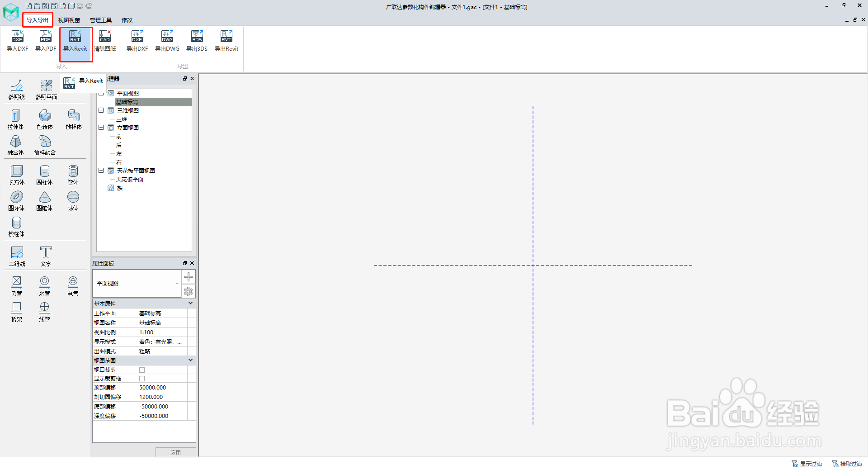Open the 导入导出 ribbon tab
Screen dimensions: 868x470
[x=38, y=20]
